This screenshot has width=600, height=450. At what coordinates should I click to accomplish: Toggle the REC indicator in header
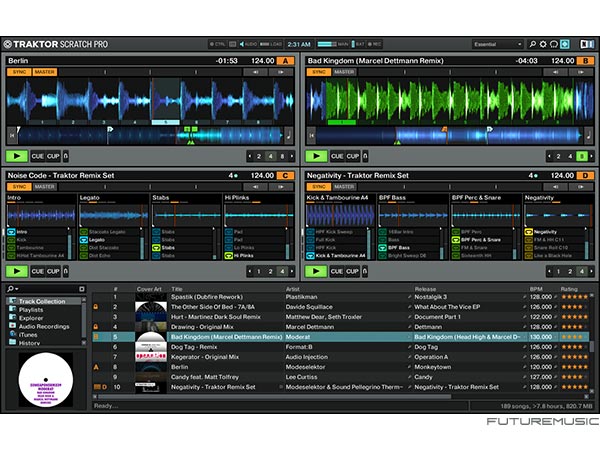(x=374, y=44)
